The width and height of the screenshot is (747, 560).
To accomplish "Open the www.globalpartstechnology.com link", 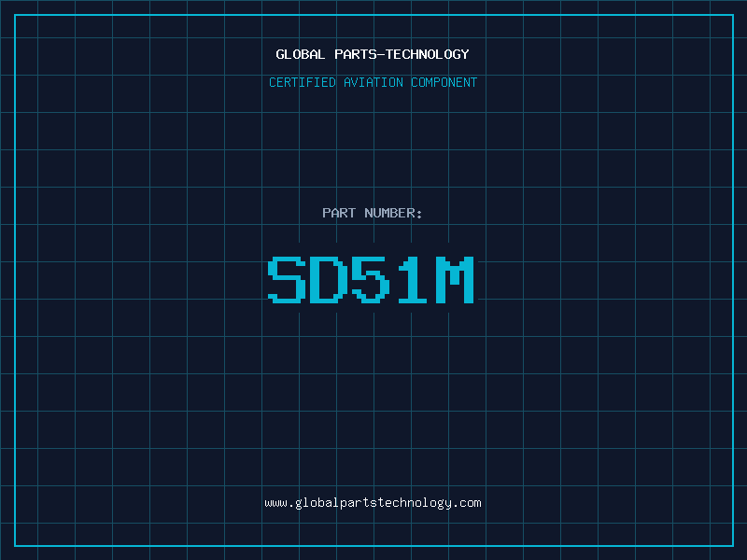I will click(x=373, y=503).
